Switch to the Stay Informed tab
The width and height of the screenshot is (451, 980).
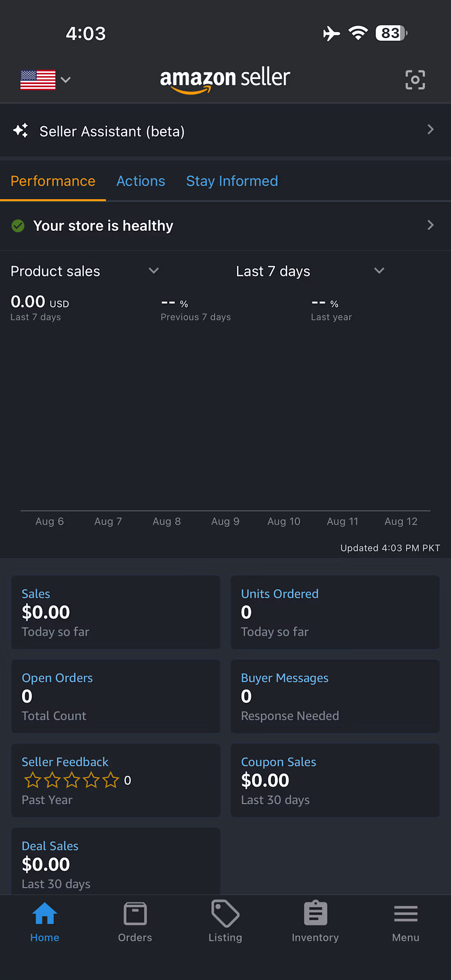tap(232, 181)
